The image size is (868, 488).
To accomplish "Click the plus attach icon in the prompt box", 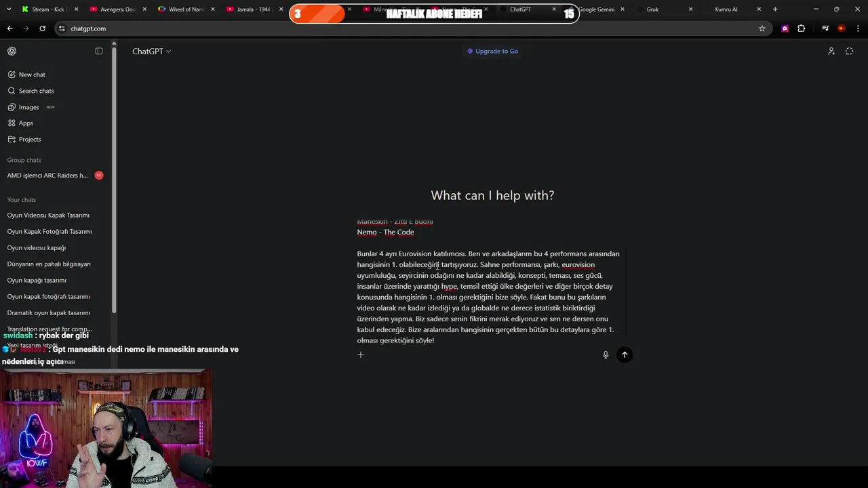I will tap(361, 354).
